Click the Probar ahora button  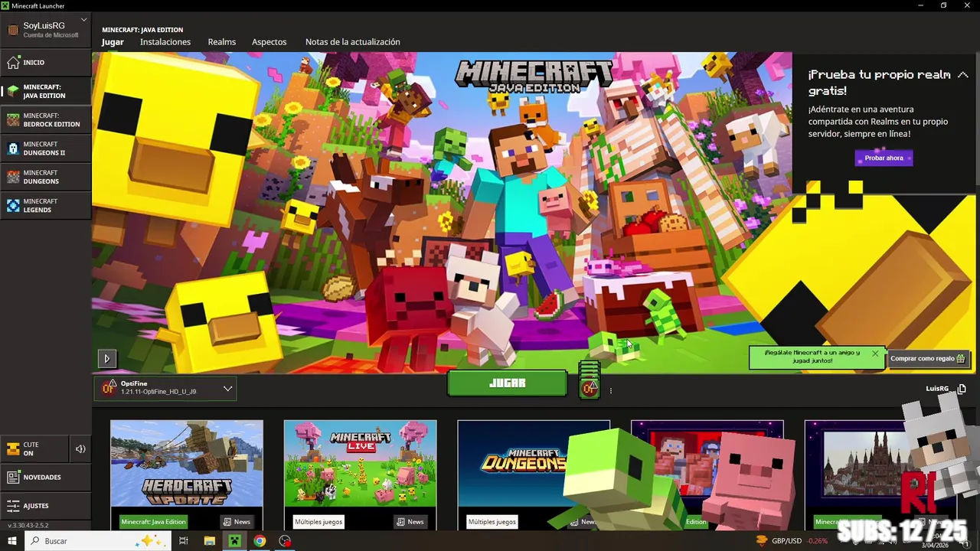(884, 158)
